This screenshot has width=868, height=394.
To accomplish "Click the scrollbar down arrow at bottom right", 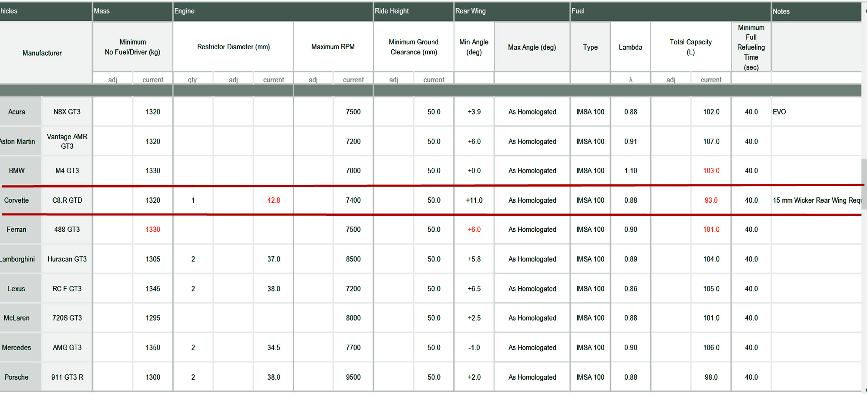I will pos(865,390).
